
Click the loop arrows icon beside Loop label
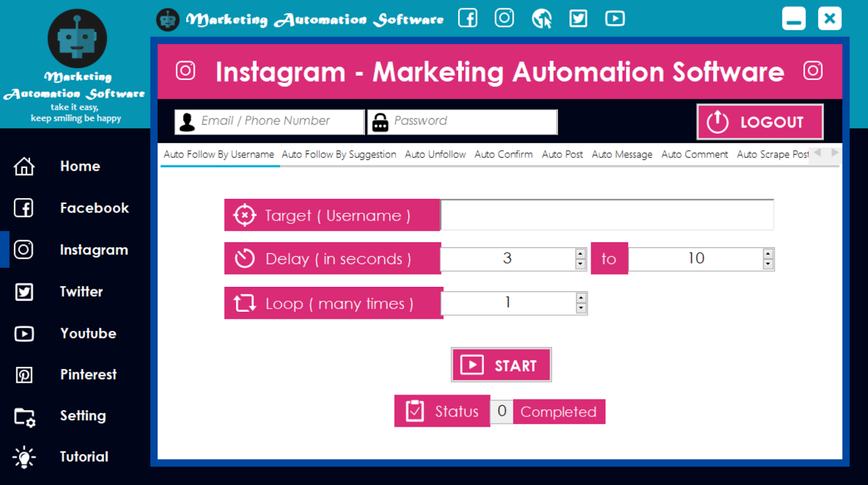coord(245,303)
